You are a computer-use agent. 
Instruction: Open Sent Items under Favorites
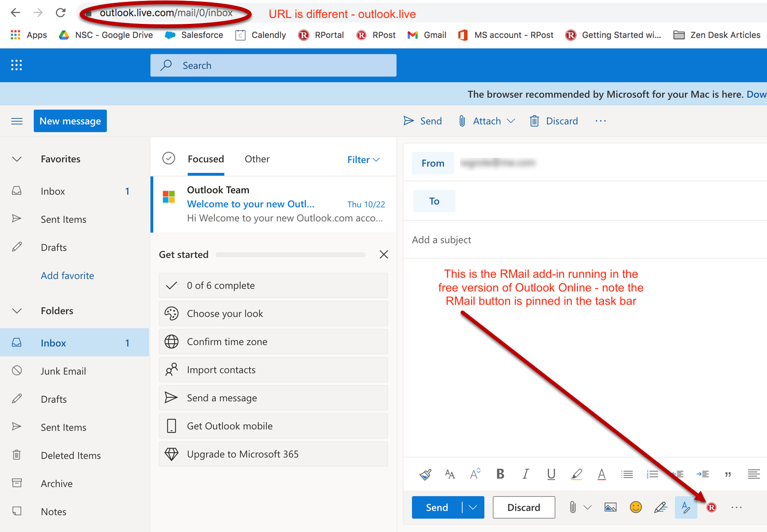(74, 219)
